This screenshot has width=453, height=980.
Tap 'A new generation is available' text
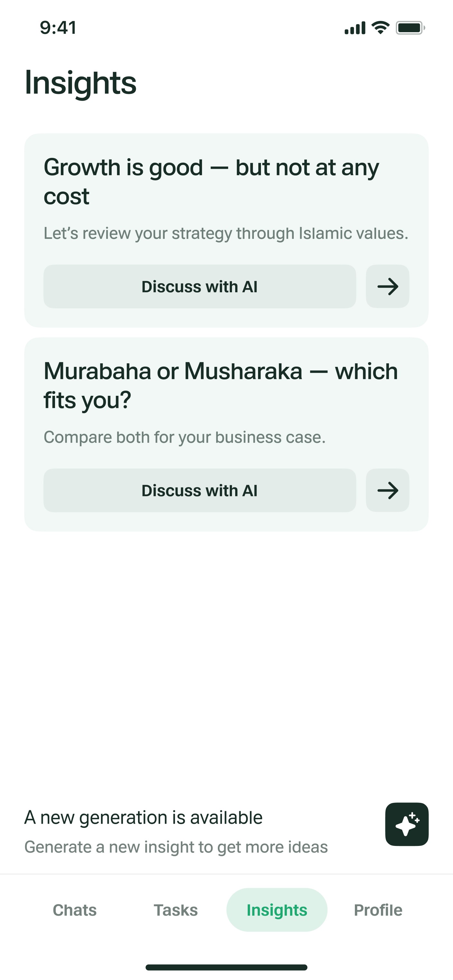(143, 817)
